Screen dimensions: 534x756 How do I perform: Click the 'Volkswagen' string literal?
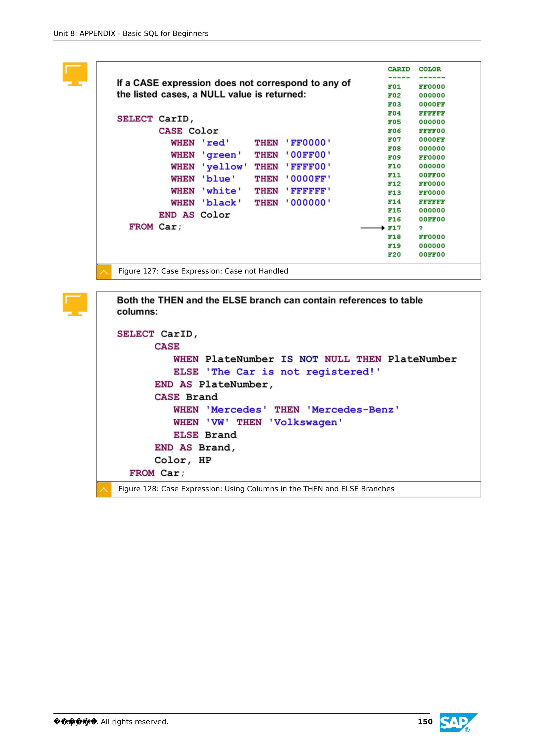coord(306,422)
